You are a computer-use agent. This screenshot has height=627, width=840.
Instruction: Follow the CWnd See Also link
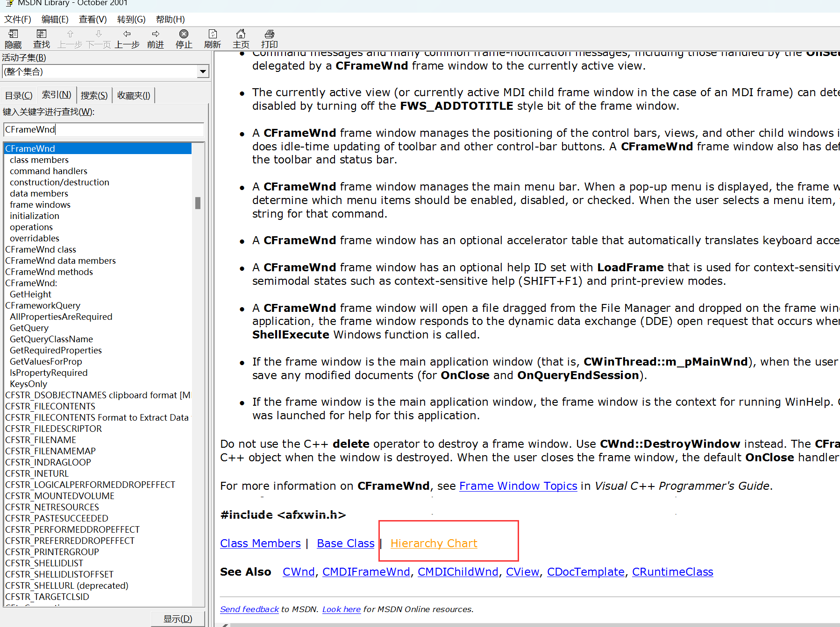[x=299, y=572]
